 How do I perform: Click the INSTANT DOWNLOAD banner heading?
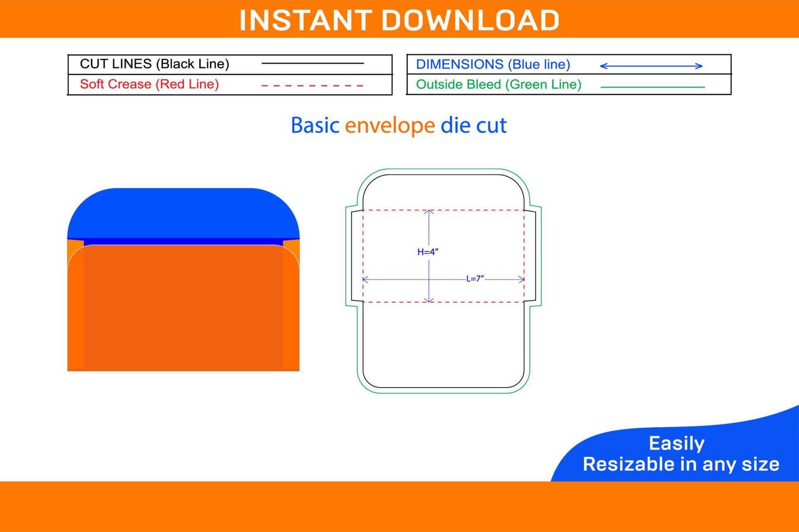pyautogui.click(x=399, y=20)
